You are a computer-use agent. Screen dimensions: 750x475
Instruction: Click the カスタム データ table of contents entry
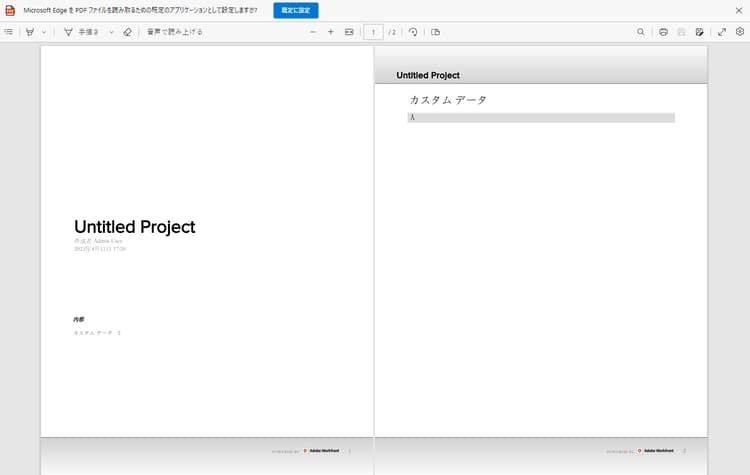(x=97, y=332)
